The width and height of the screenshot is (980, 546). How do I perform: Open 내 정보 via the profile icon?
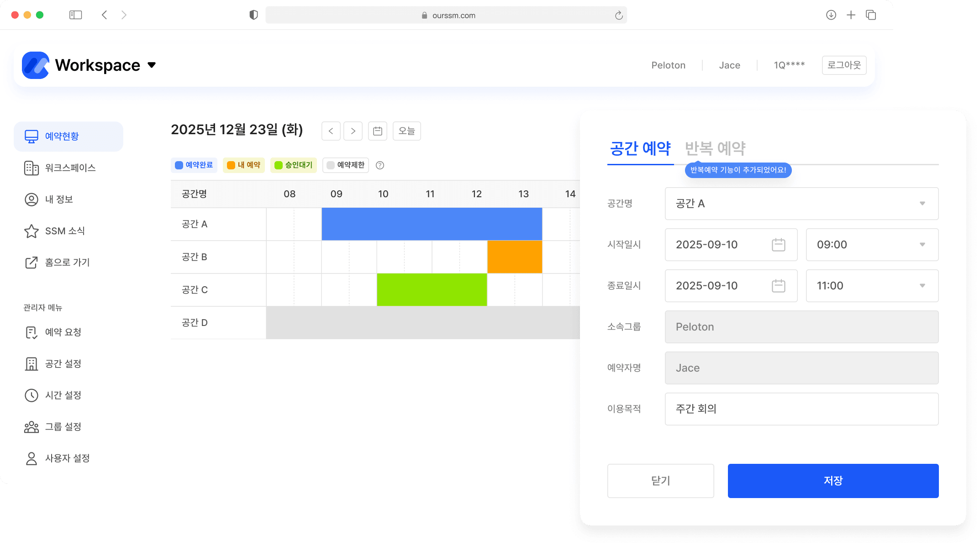pos(31,199)
